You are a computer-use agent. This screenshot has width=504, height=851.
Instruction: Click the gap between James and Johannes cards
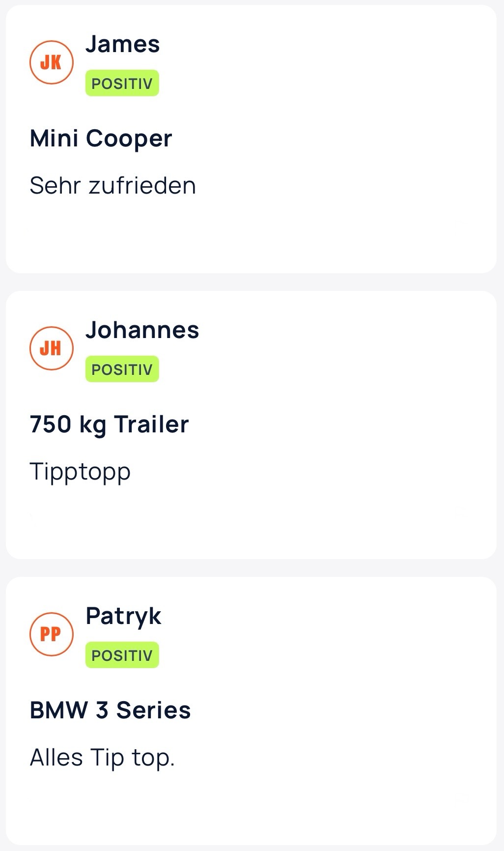[x=251, y=282]
